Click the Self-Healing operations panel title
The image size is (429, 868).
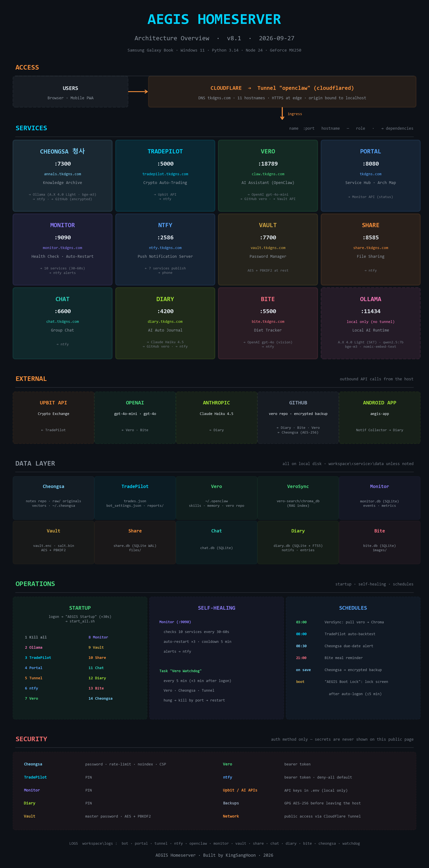pyautogui.click(x=216, y=608)
